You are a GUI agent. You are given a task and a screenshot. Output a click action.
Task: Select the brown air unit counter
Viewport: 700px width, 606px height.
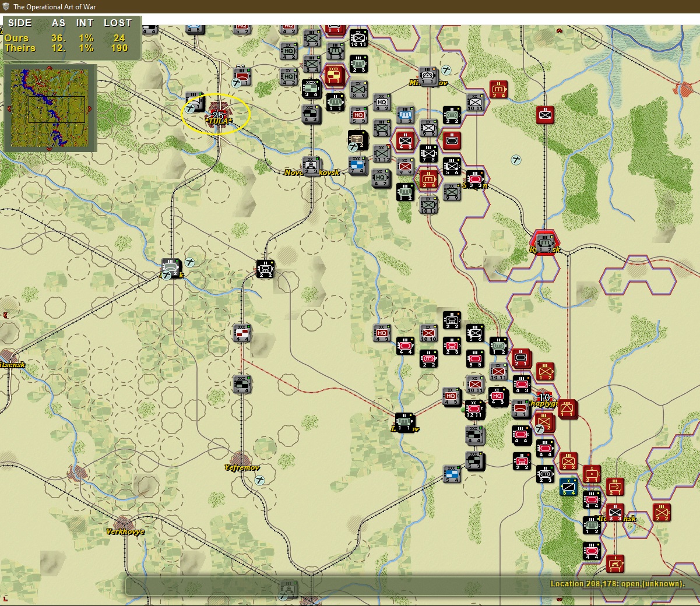(358, 140)
